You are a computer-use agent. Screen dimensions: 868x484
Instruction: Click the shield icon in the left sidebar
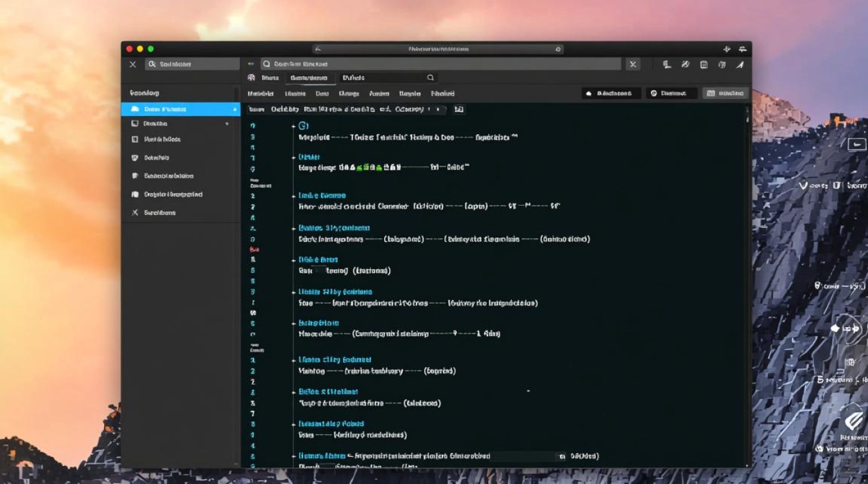tap(134, 157)
